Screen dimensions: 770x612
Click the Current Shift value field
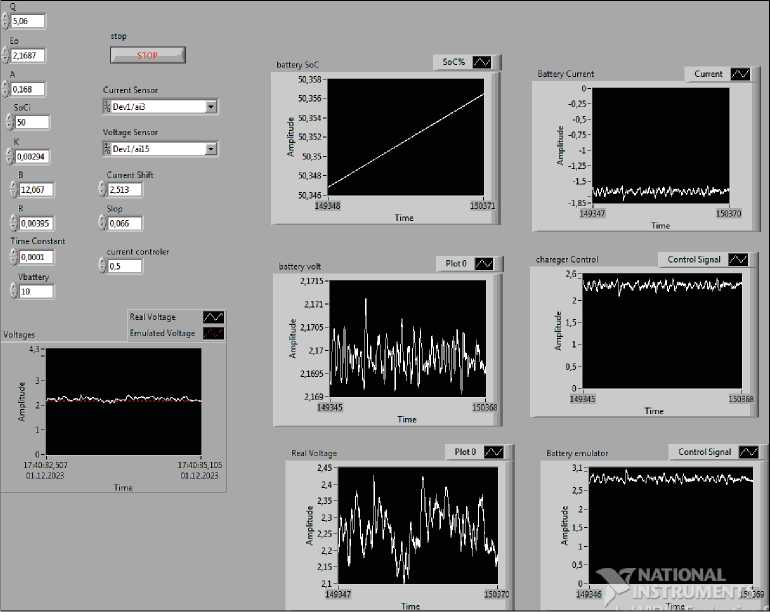[124, 188]
